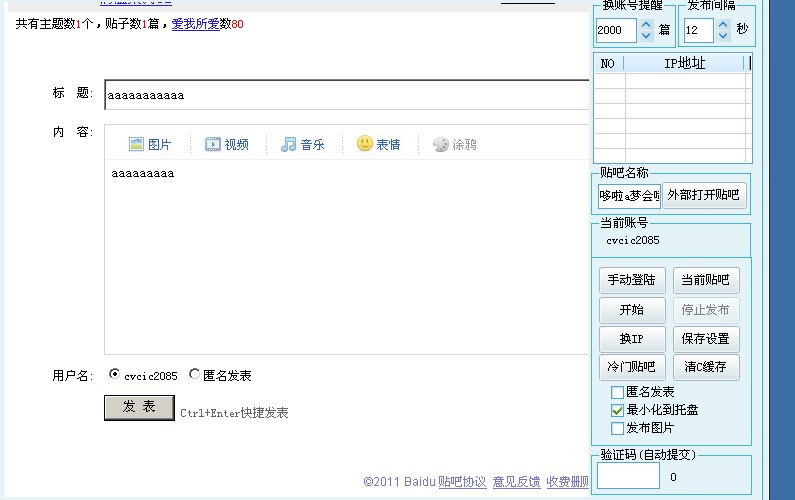
Task: Open the 涂鸦 doodle tool
Action: coord(455,145)
